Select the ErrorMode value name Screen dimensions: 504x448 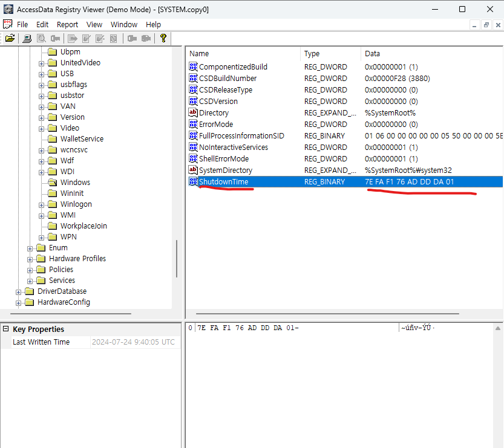(215, 125)
